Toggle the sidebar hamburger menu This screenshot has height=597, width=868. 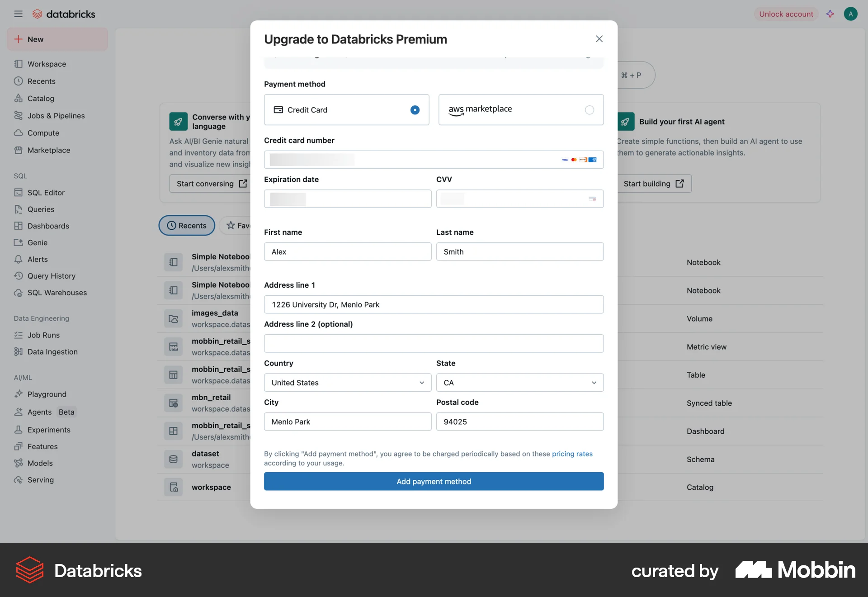pos(18,14)
